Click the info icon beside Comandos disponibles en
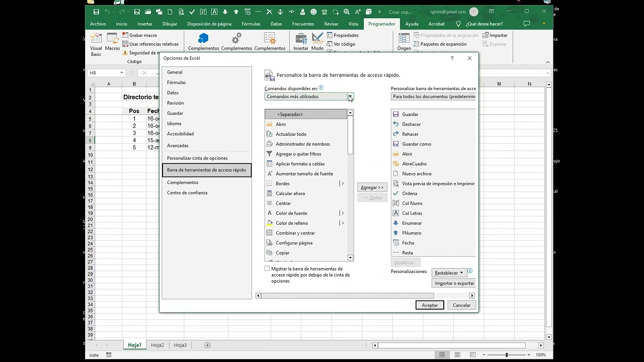 [321, 88]
